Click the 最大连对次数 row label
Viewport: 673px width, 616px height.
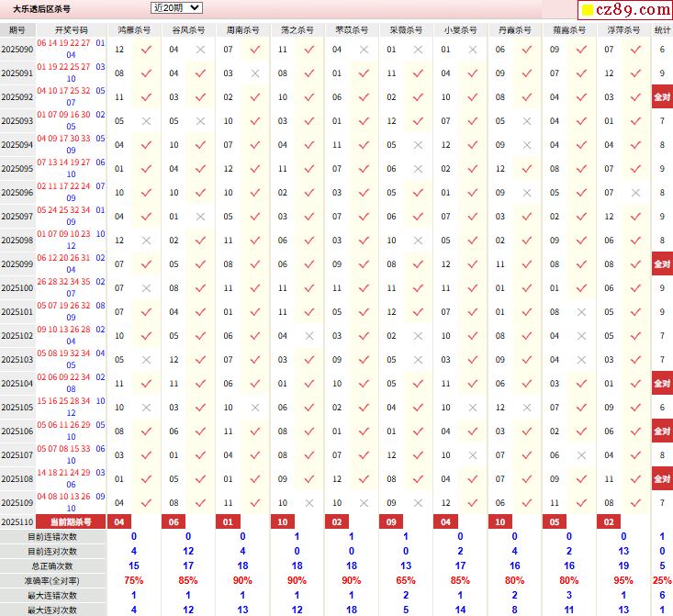[x=52, y=610]
